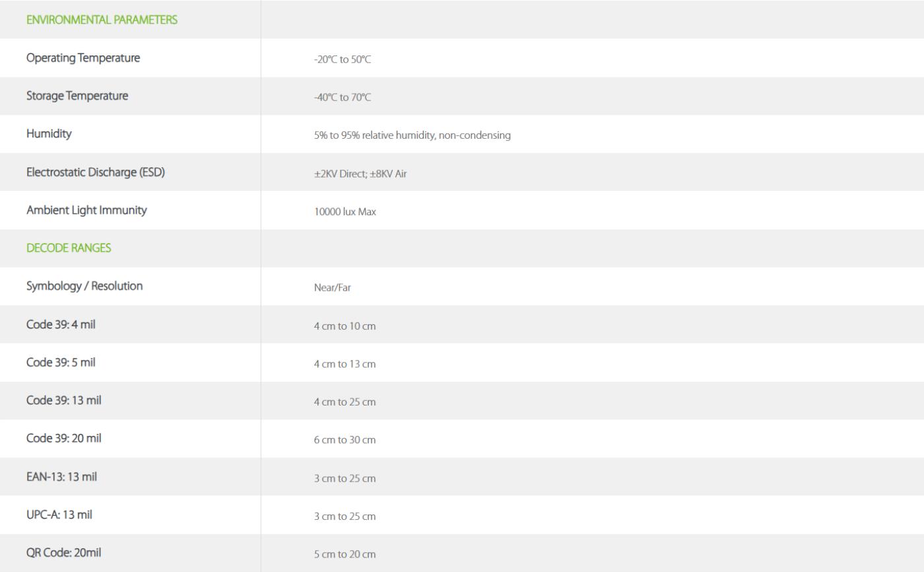Image resolution: width=924 pixels, height=572 pixels.
Task: Click the Code 39: 5 mil label
Action: pos(61,363)
